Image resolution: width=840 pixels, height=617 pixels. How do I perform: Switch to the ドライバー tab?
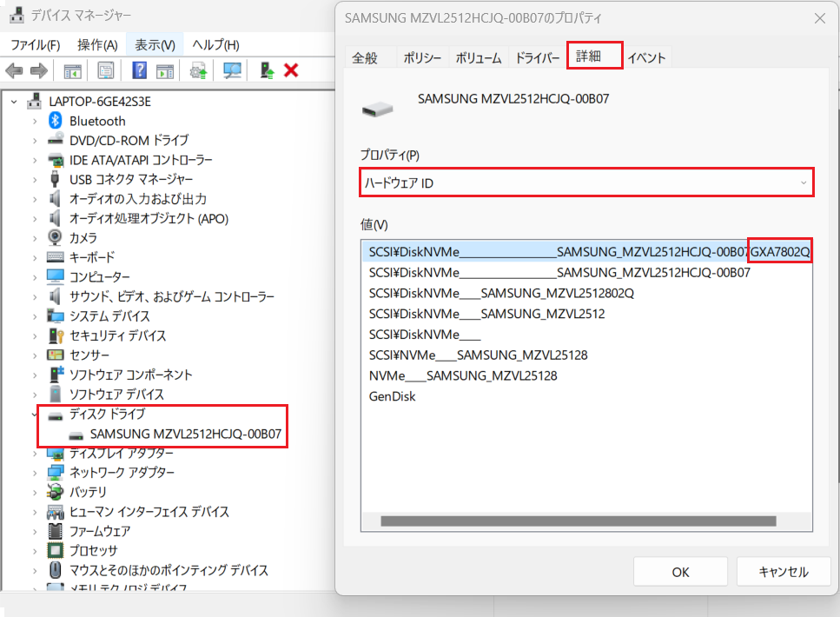pyautogui.click(x=538, y=58)
